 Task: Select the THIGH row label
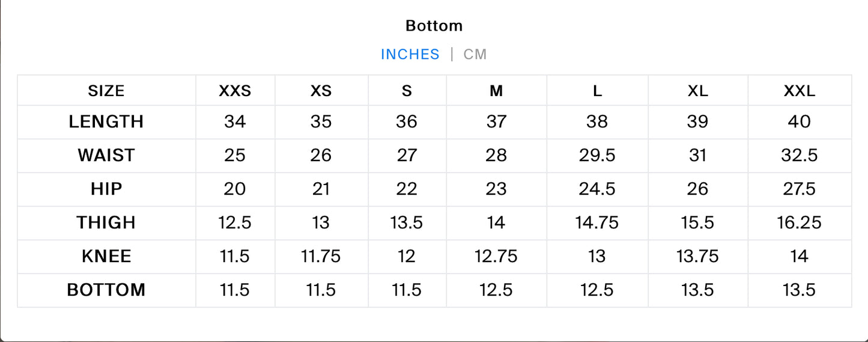click(x=106, y=223)
